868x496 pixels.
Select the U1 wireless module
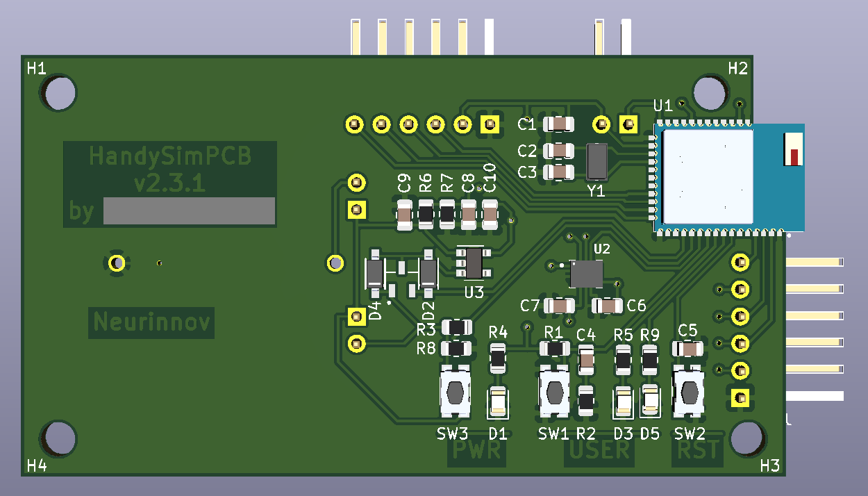point(728,177)
